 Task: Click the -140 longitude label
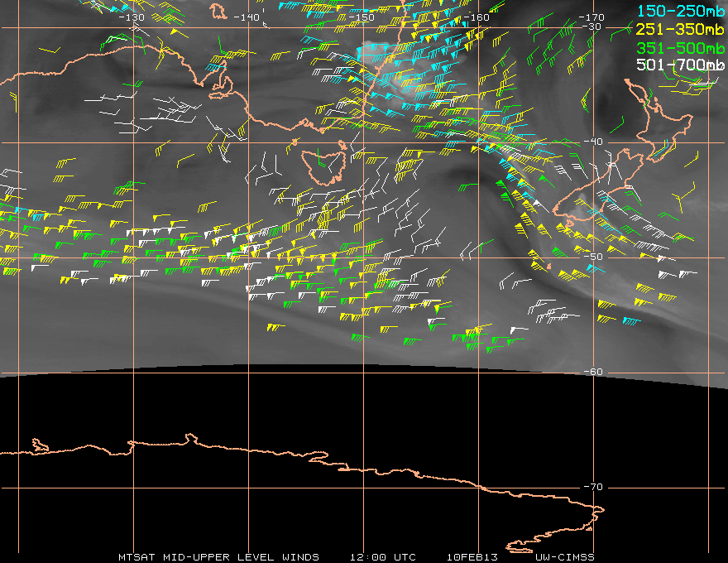pyautogui.click(x=246, y=17)
